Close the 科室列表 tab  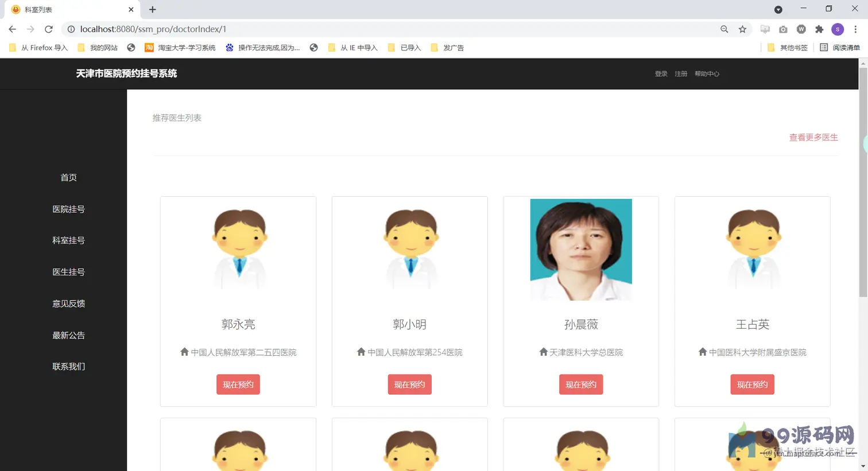point(131,9)
